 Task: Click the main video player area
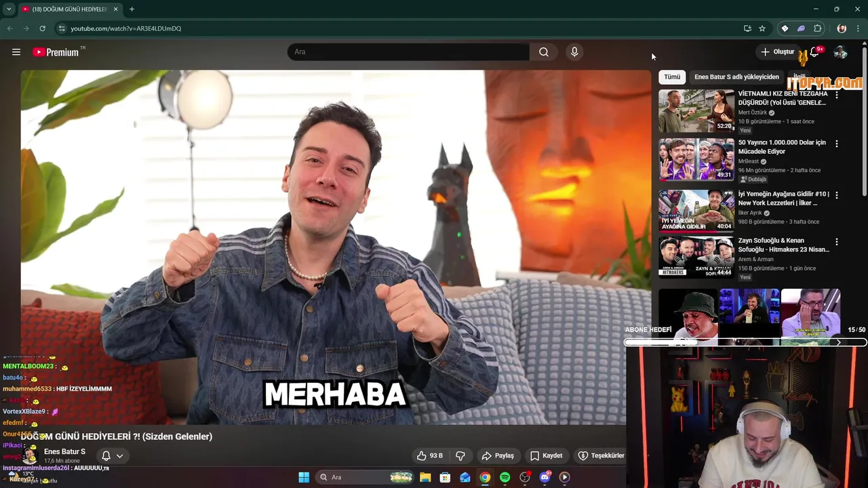click(x=336, y=247)
